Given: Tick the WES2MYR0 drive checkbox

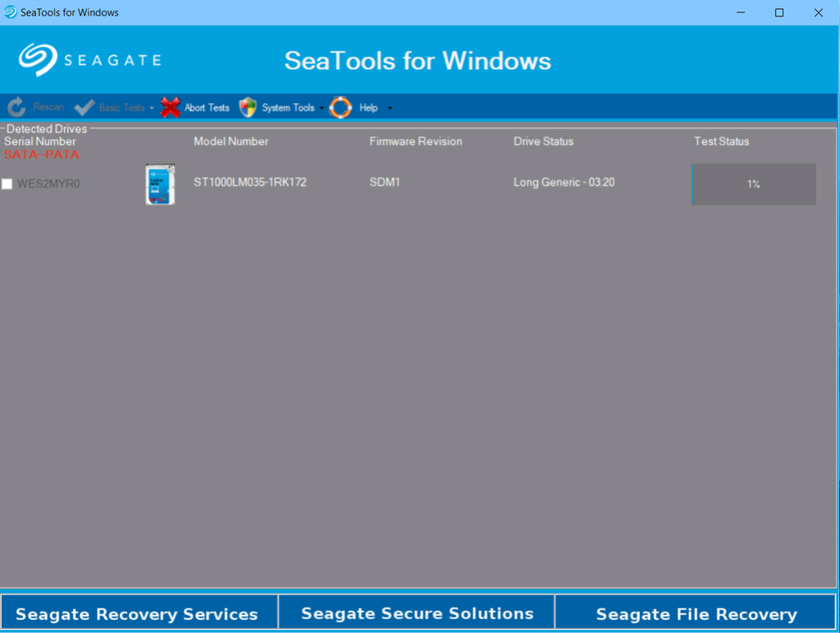Looking at the screenshot, I should pyautogui.click(x=7, y=184).
